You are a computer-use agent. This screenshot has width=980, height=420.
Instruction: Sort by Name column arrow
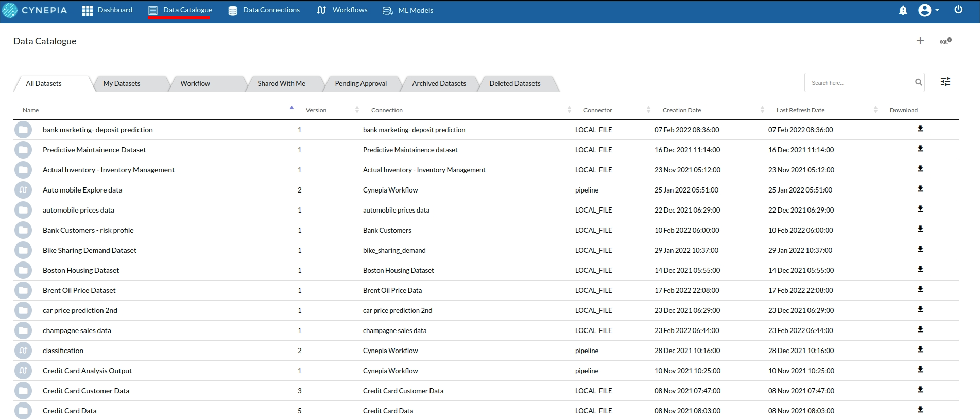(x=291, y=108)
